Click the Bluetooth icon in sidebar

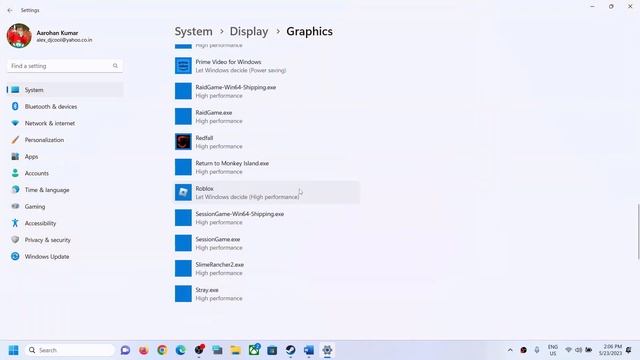[x=15, y=107]
